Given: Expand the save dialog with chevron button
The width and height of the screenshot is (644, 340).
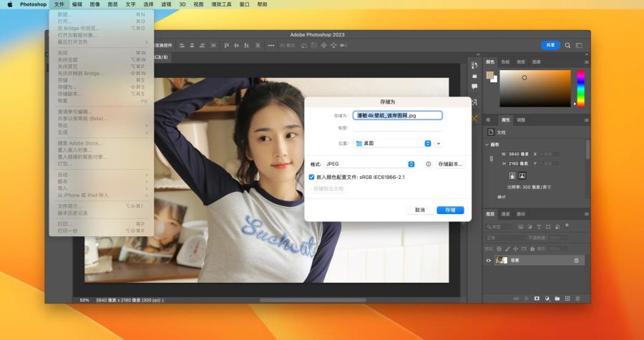Looking at the screenshot, I should click(439, 143).
